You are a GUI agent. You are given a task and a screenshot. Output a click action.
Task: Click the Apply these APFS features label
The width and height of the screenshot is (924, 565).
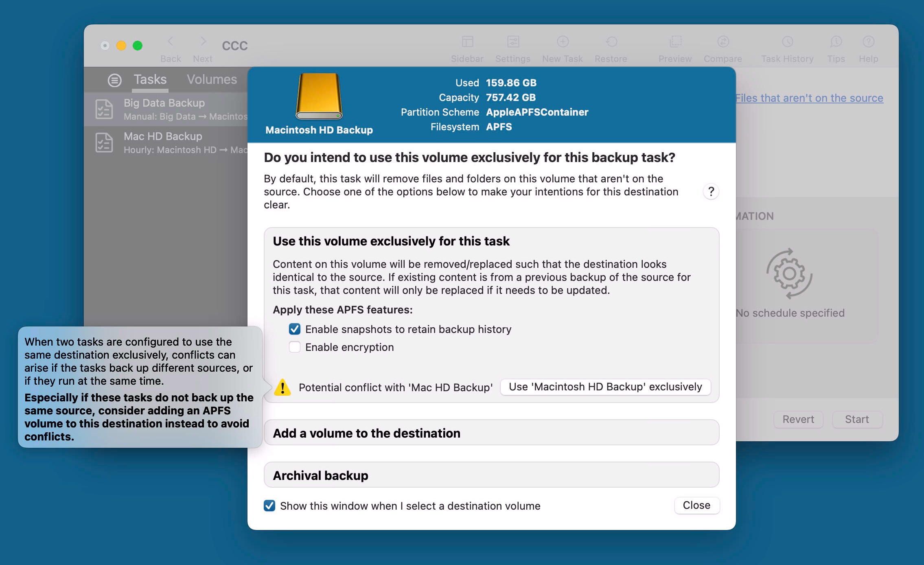pyautogui.click(x=343, y=310)
